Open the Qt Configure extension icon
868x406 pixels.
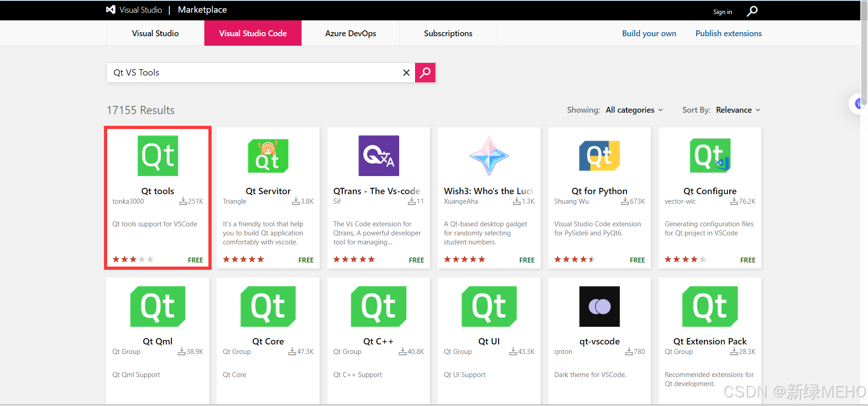[x=710, y=156]
